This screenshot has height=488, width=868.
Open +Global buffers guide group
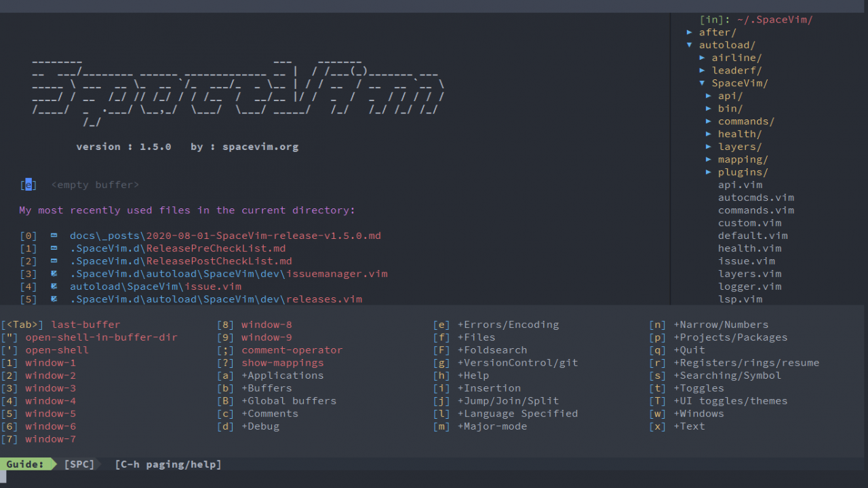click(x=289, y=400)
